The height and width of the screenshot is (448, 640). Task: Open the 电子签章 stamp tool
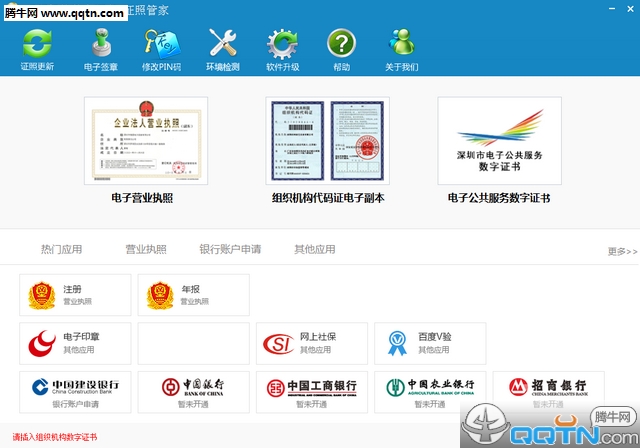[x=101, y=49]
